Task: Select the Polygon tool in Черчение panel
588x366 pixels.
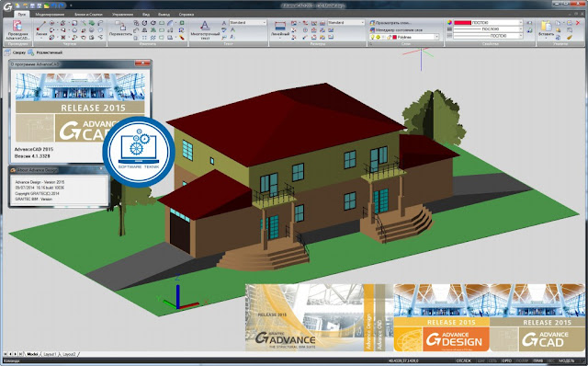Action: coord(74,30)
